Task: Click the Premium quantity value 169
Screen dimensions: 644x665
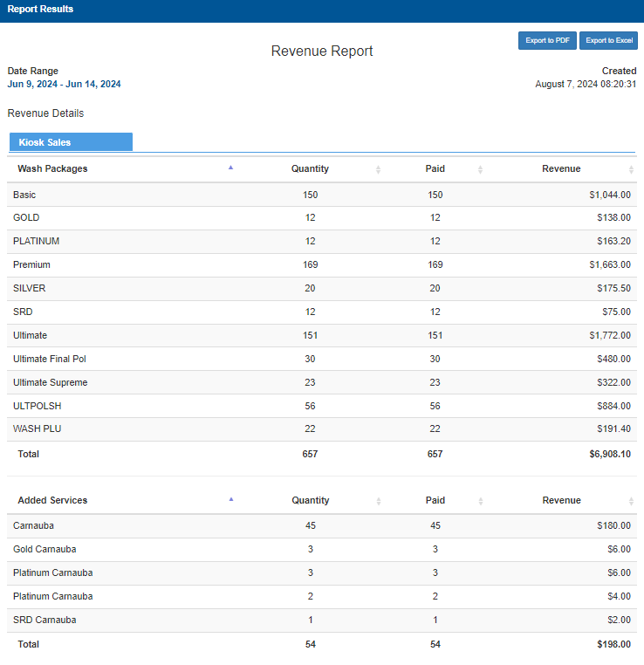Action: click(311, 265)
